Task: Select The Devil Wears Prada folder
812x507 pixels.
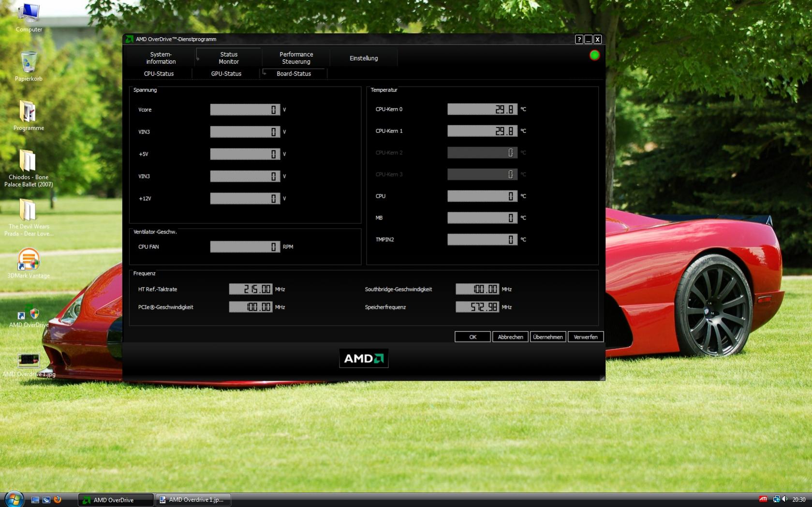Action: click(x=29, y=217)
